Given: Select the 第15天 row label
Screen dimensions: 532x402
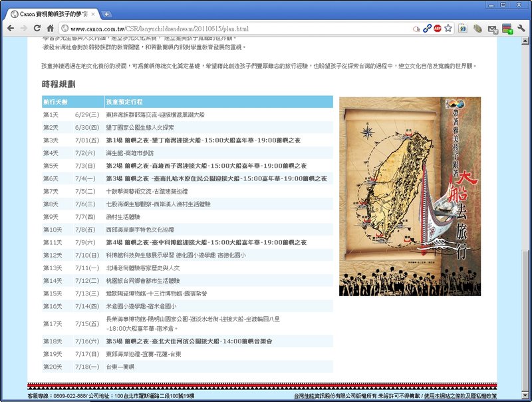Looking at the screenshot, I should click(53, 294).
